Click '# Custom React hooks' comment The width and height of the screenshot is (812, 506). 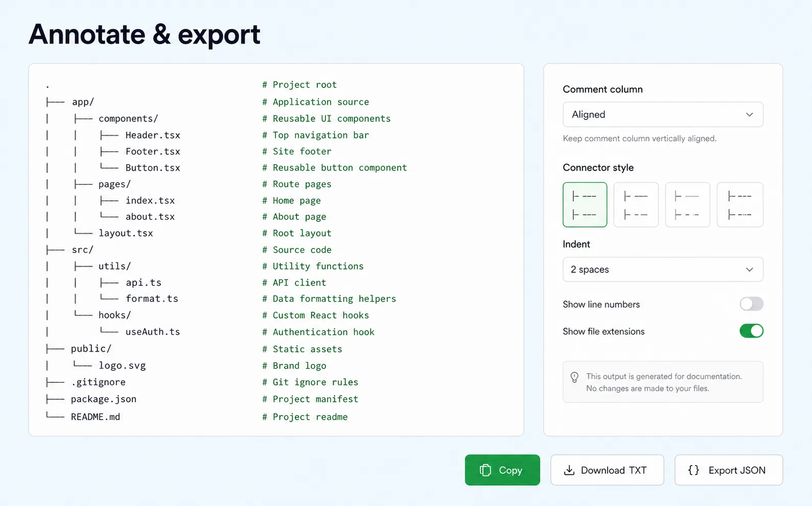(315, 315)
